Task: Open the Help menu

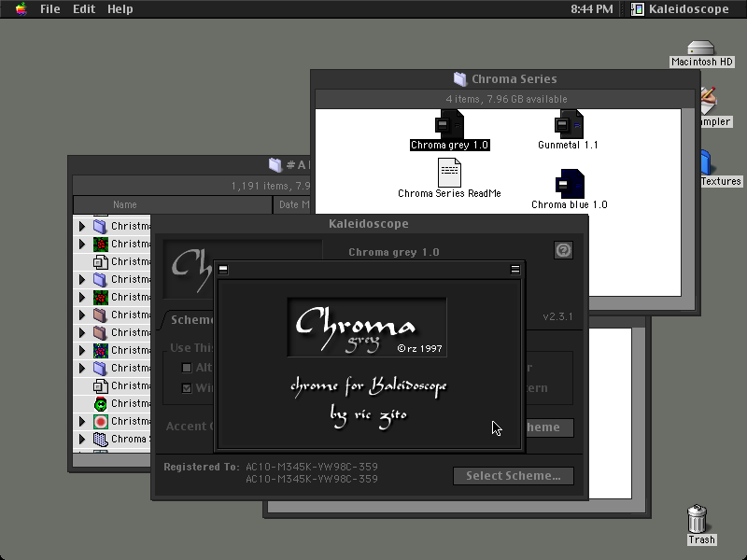Action: click(x=120, y=9)
